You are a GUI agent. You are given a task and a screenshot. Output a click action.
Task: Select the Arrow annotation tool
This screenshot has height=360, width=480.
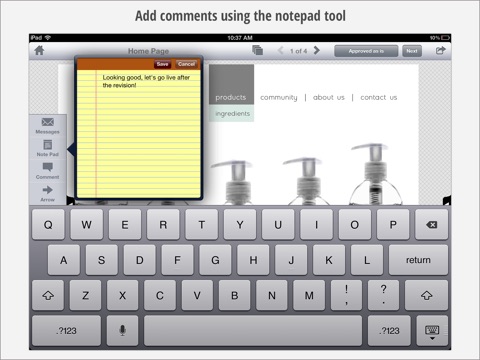[48, 194]
